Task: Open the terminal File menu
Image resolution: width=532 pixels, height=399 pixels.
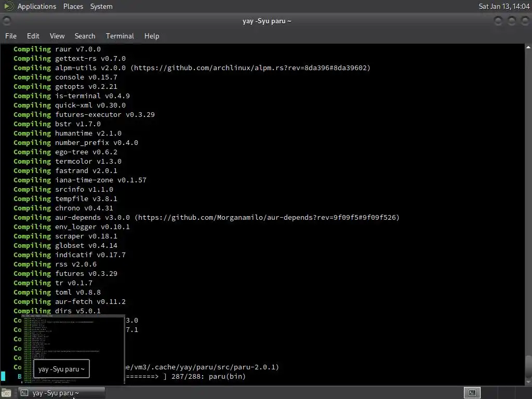Action: [11, 36]
